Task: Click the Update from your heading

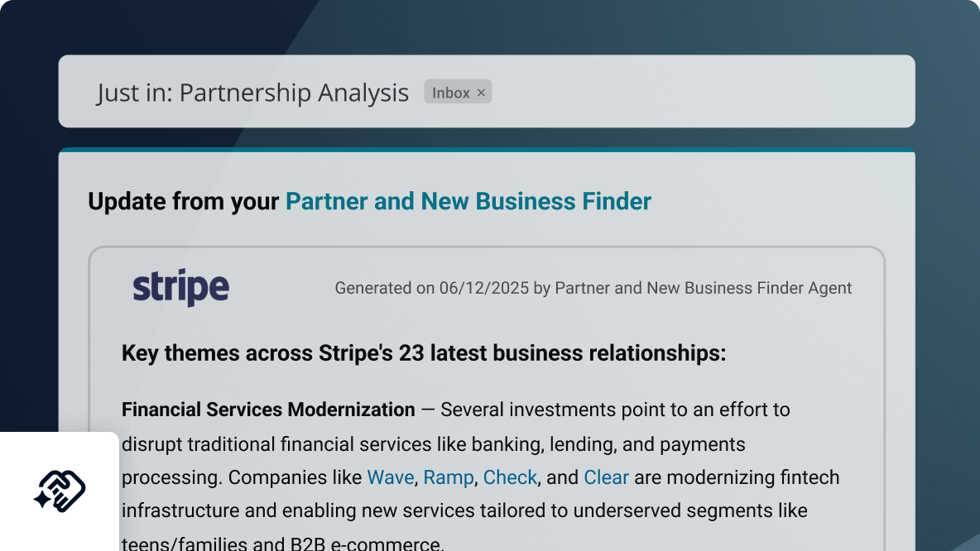Action: pyautogui.click(x=184, y=201)
